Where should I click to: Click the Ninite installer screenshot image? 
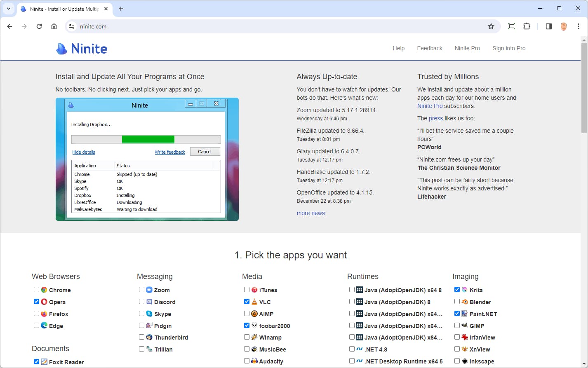click(147, 159)
